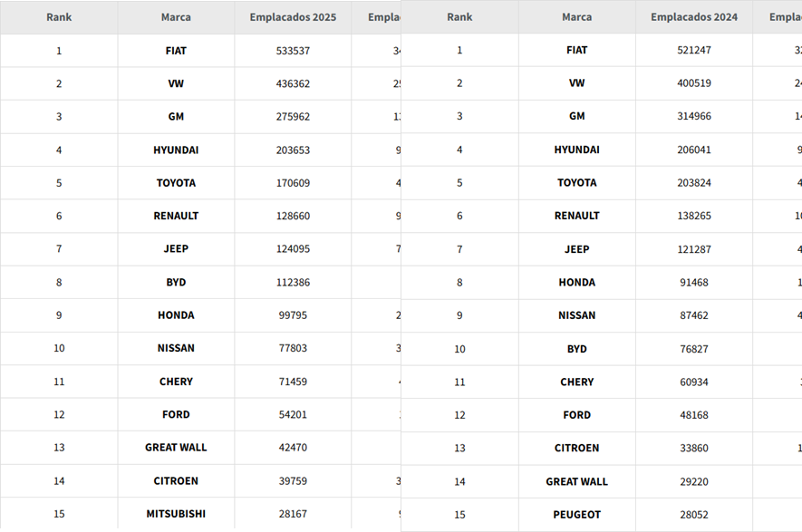Image resolution: width=802 pixels, height=532 pixels.
Task: Click the FORD value 48168
Action: pos(693,415)
